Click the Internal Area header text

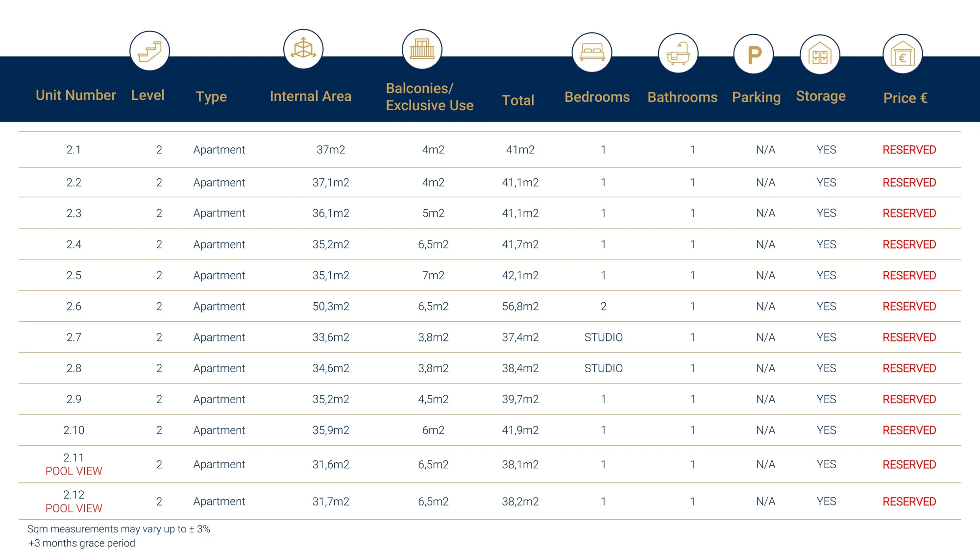point(311,96)
